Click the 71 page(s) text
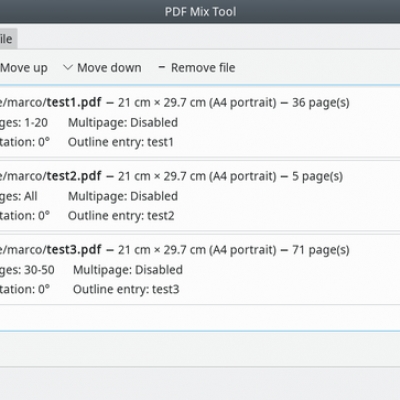The image size is (400, 400). [x=321, y=250]
